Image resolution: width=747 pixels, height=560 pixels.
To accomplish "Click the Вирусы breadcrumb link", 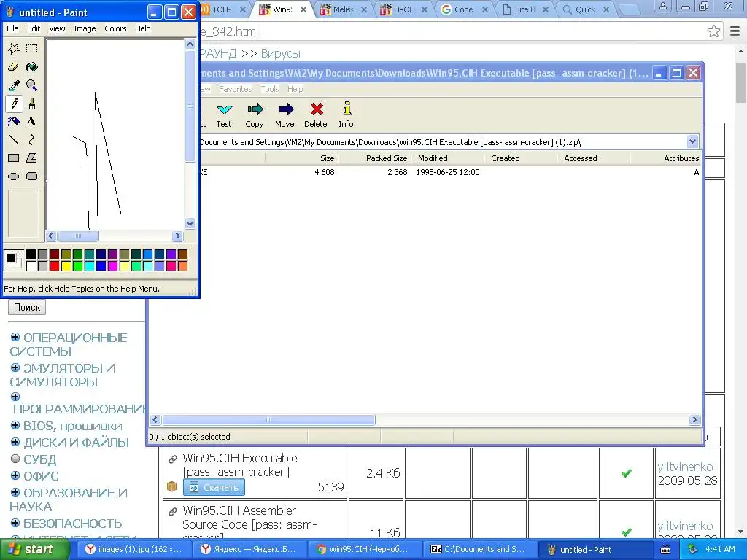I will tap(281, 53).
